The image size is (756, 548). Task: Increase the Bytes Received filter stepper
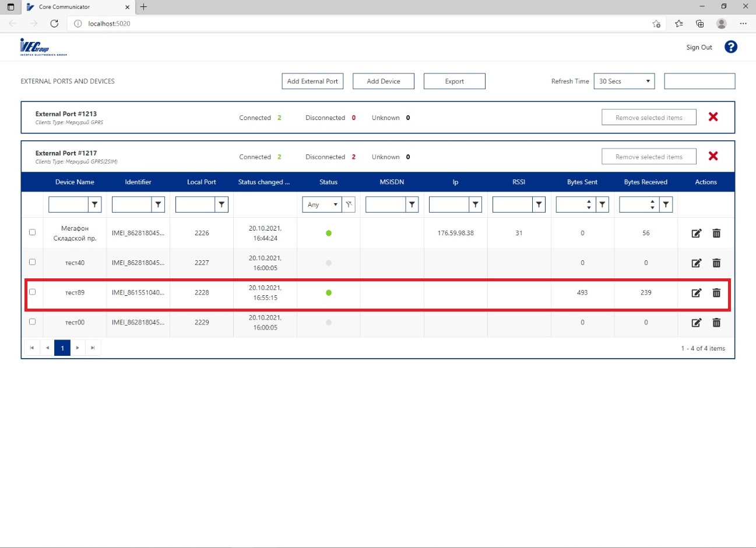coord(652,201)
